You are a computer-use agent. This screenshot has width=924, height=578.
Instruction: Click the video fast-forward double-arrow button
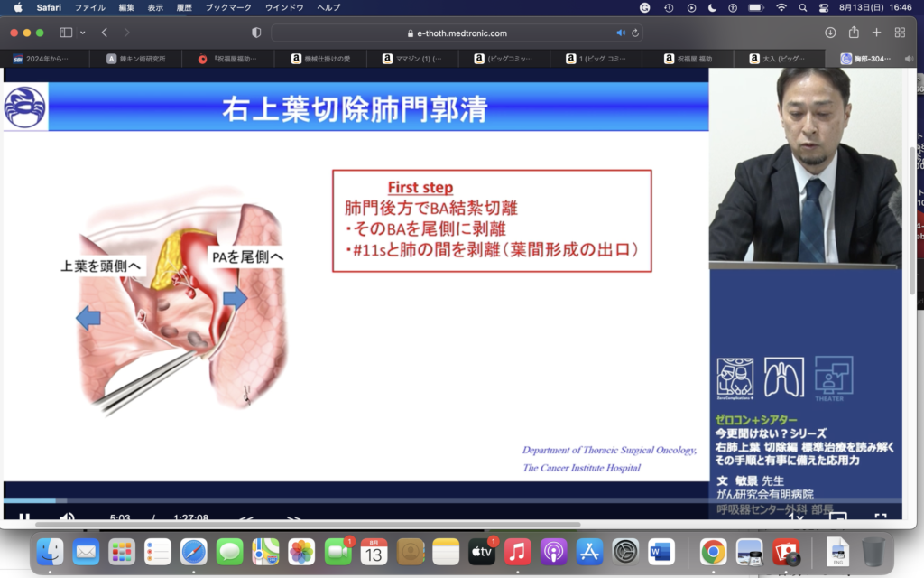point(294,519)
